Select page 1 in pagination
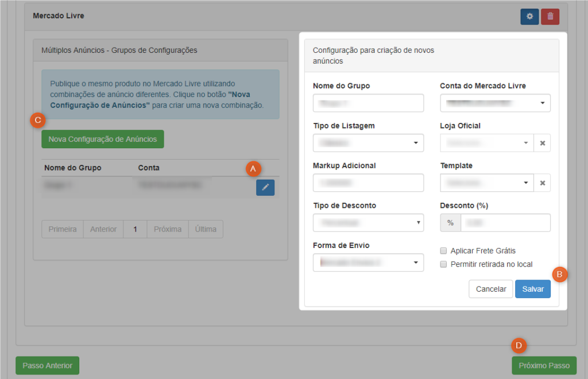The width and height of the screenshot is (588, 379). [135, 229]
